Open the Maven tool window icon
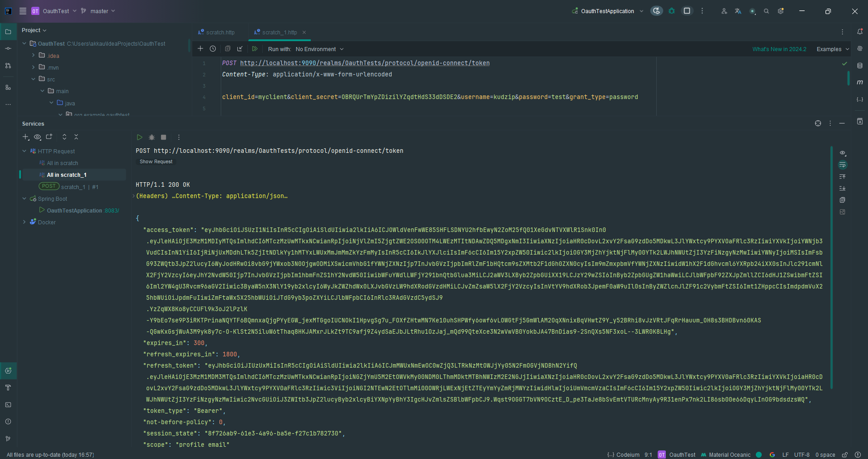Screen dimensions: 868x459 point(860,82)
